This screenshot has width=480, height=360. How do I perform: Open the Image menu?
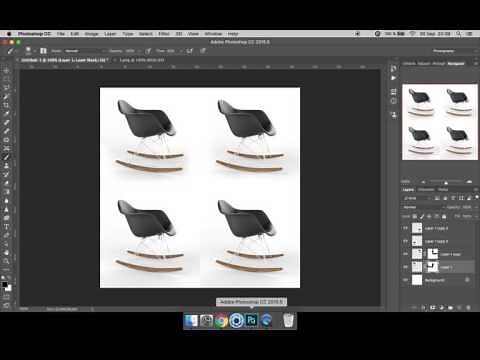(91, 34)
